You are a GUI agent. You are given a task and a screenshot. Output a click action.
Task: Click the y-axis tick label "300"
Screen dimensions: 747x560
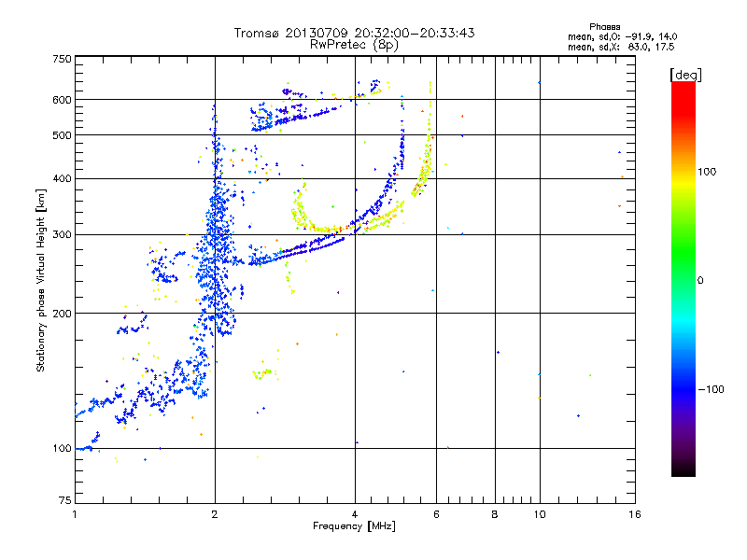(62, 235)
